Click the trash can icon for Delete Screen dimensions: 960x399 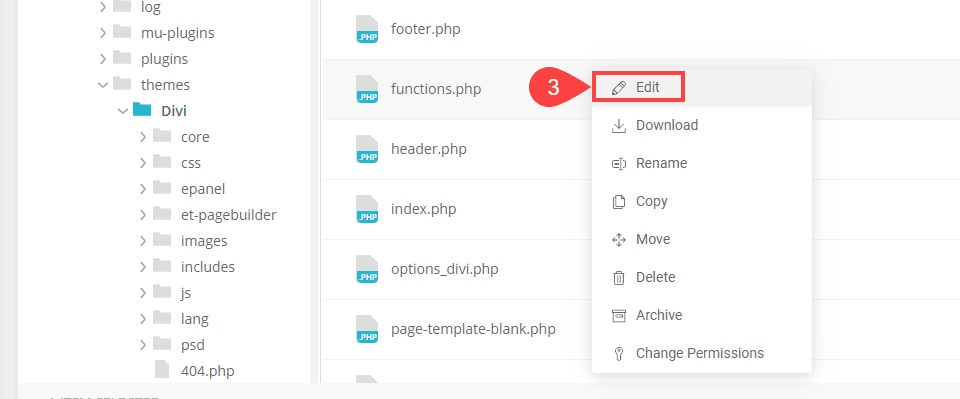point(619,278)
